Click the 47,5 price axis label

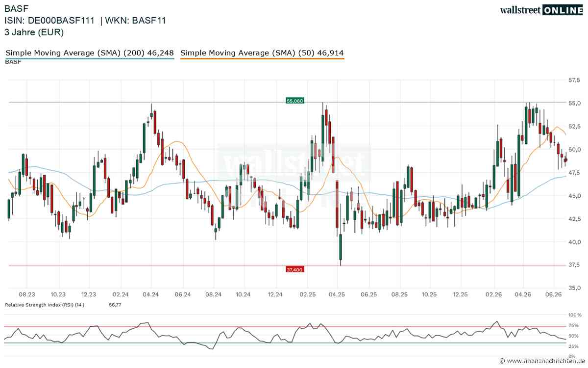574,172
